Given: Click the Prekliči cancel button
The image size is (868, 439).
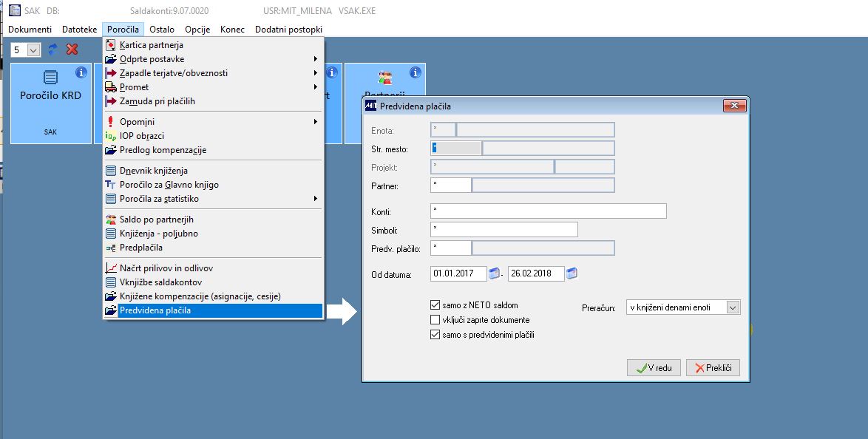Looking at the screenshot, I should click(x=713, y=368).
